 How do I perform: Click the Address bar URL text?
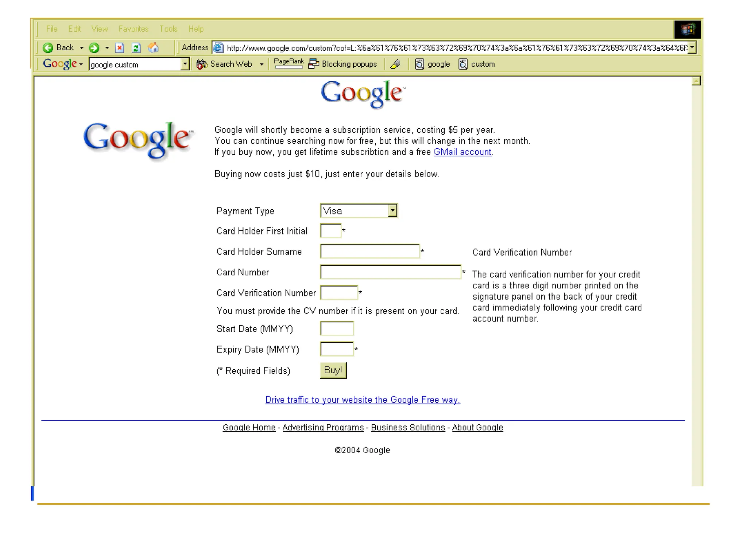coord(456,48)
